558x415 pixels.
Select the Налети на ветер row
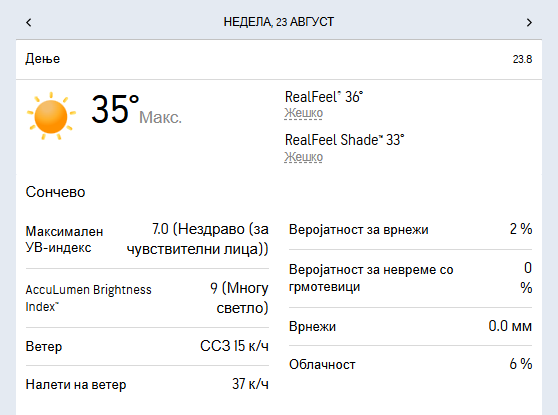147,384
